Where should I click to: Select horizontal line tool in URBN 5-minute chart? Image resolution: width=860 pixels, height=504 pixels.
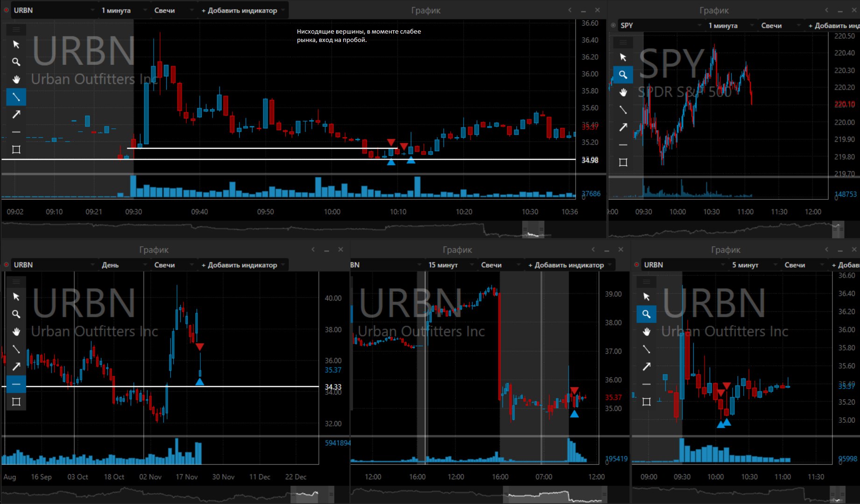646,385
